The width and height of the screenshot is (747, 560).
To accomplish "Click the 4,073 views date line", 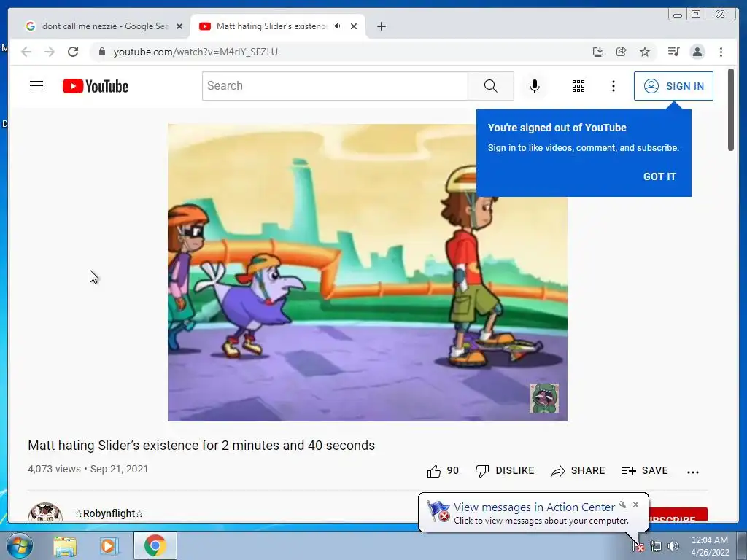I will 88,469.
